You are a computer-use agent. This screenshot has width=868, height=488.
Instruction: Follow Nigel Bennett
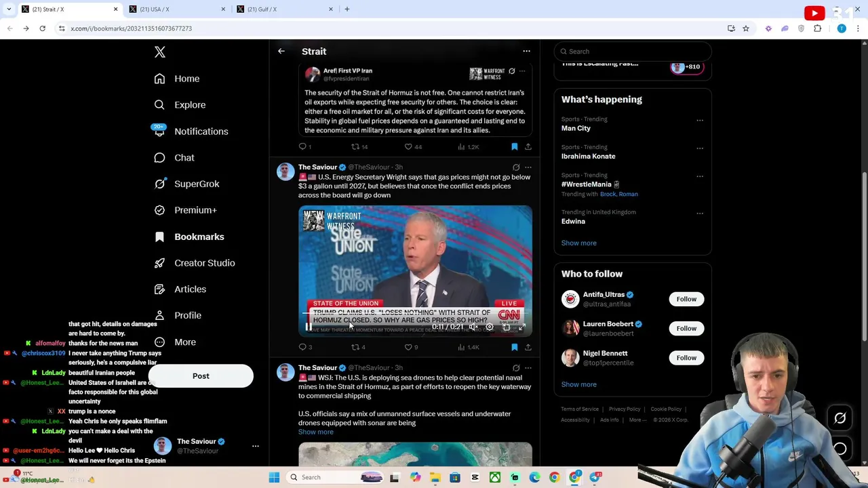coord(686,357)
